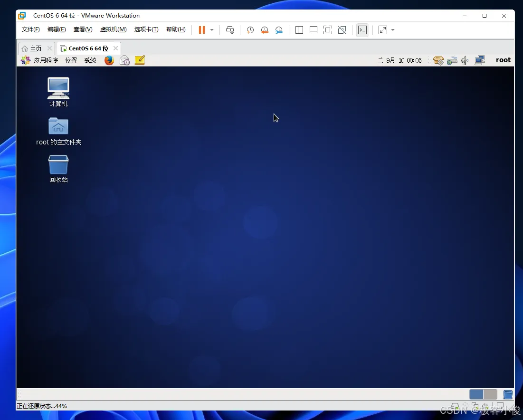Click the stretch guest display icon
The width and height of the screenshot is (523, 420).
[x=383, y=30]
